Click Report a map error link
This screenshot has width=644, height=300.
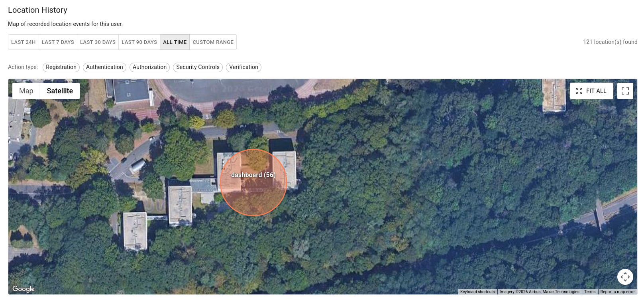617,292
